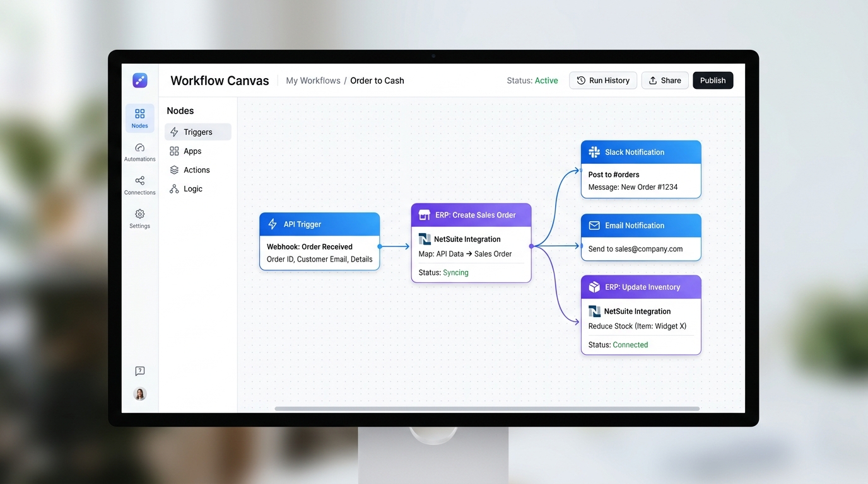Select the Logic node category
Image resolution: width=868 pixels, height=484 pixels.
198,189
